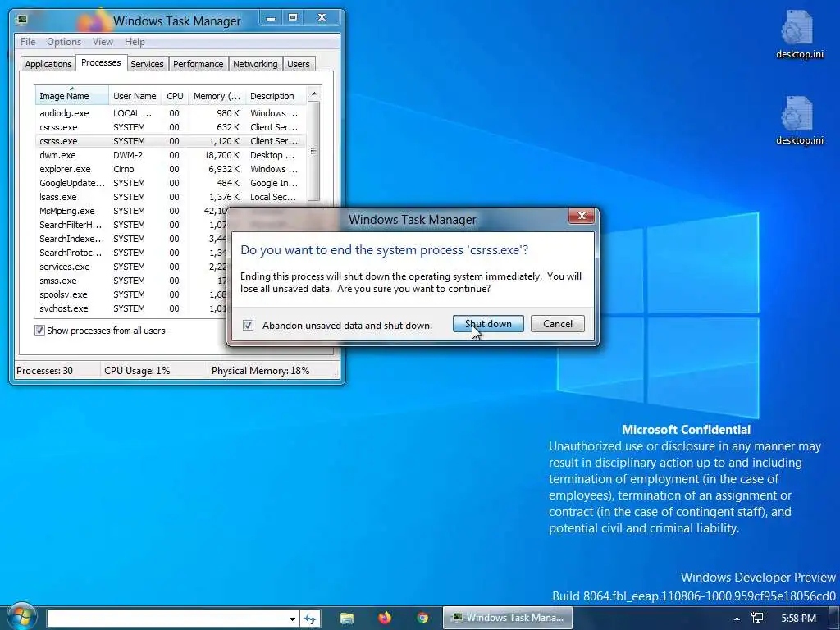Sort processes by CPU column
840x630 pixels.
coord(175,96)
